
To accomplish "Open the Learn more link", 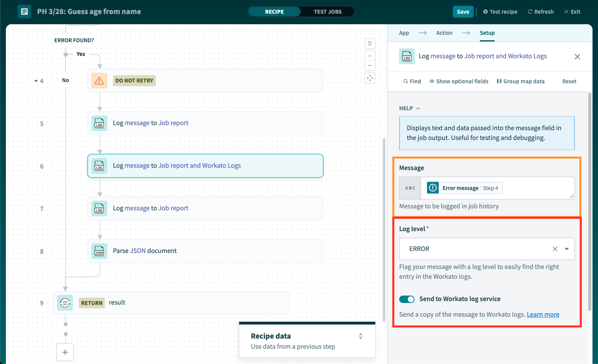I will tap(543, 314).
